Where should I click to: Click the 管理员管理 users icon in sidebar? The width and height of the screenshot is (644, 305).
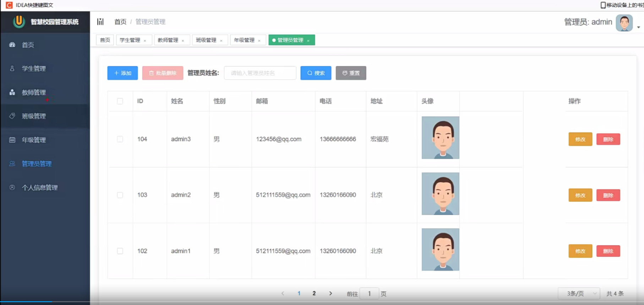[x=12, y=164]
